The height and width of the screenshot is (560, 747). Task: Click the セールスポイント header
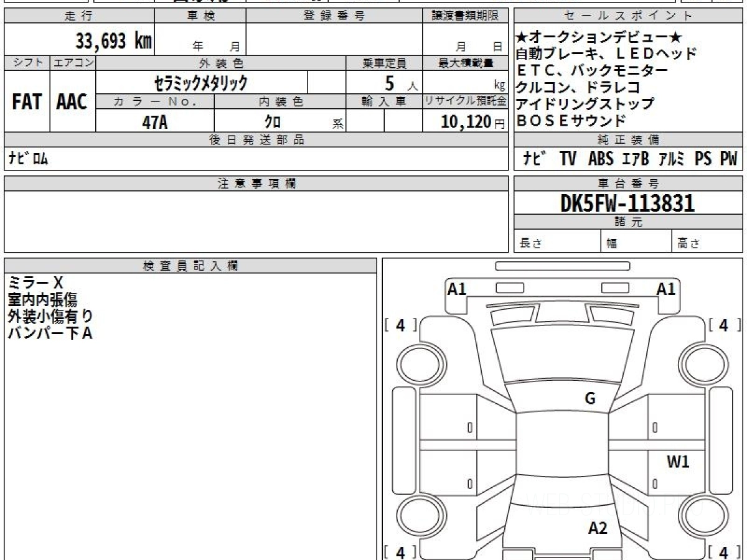coord(629,16)
